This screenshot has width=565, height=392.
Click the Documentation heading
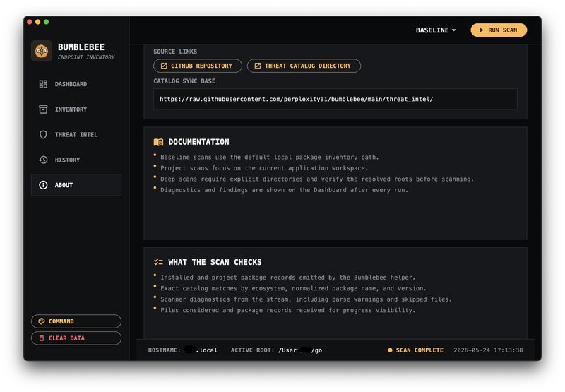198,142
